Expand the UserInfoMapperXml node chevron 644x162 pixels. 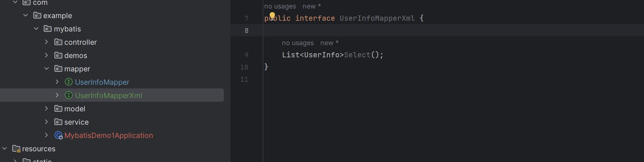click(57, 95)
